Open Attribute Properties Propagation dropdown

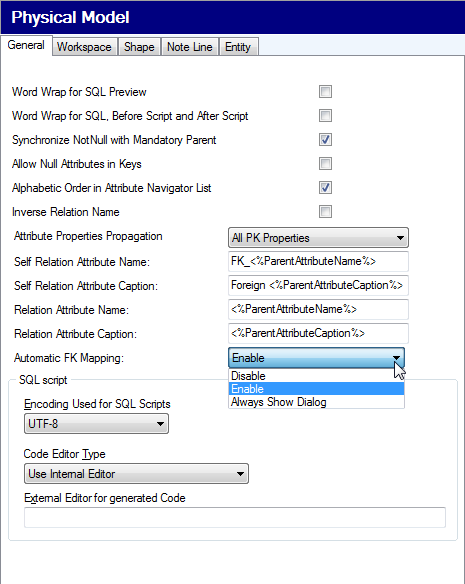318,238
